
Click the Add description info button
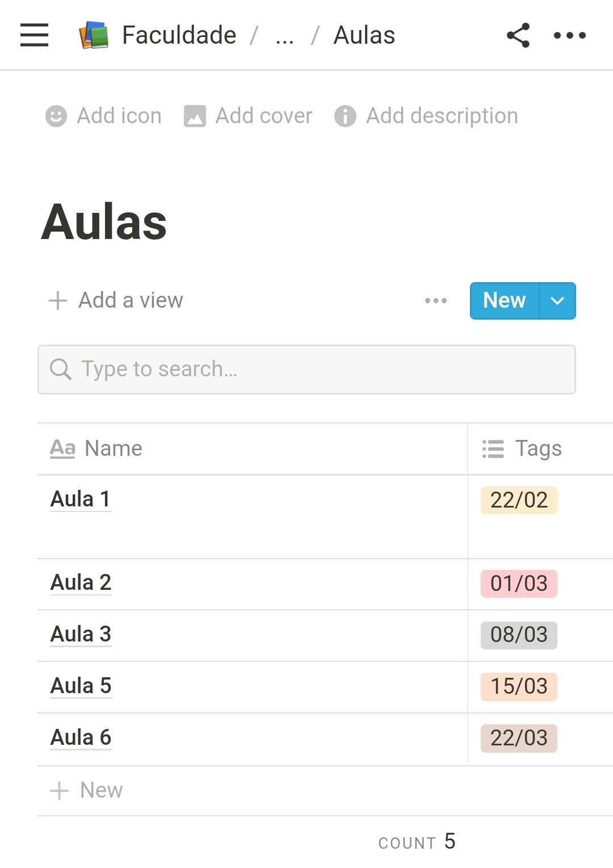point(345,116)
